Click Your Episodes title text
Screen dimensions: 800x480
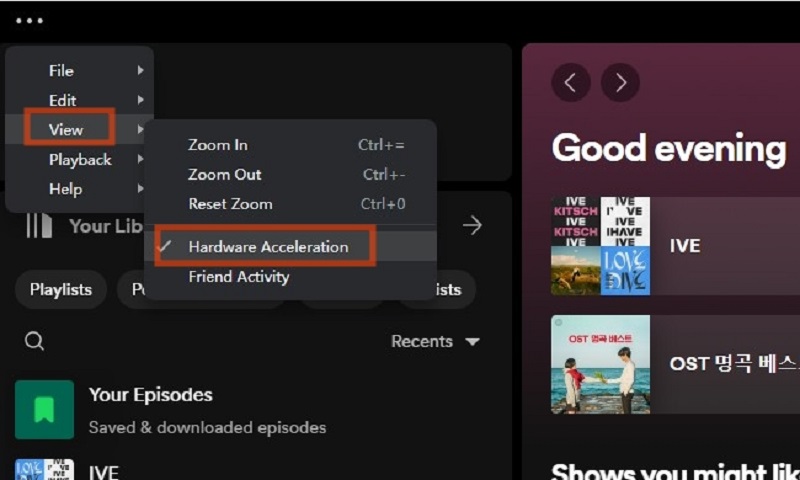151,395
